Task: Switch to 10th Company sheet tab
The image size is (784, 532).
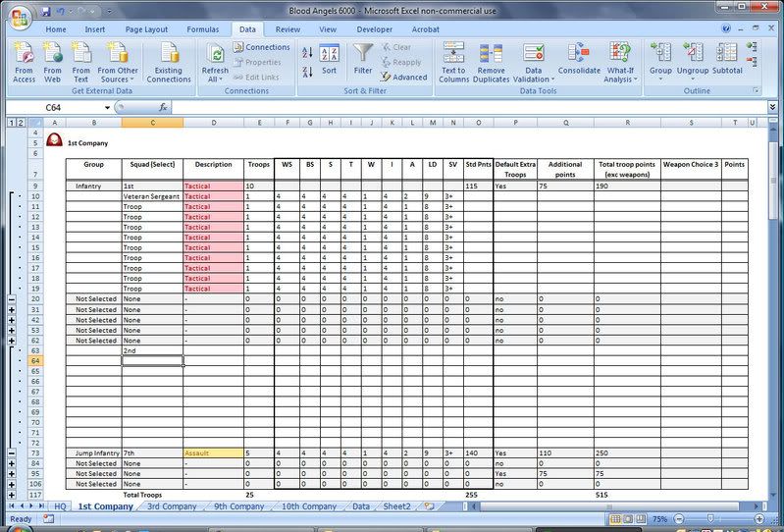Action: click(308, 506)
